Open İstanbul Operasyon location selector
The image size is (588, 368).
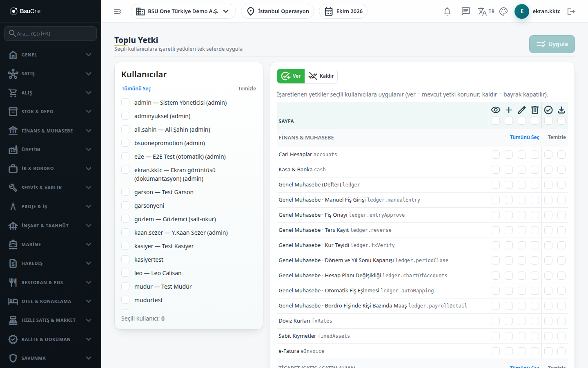coord(278,11)
